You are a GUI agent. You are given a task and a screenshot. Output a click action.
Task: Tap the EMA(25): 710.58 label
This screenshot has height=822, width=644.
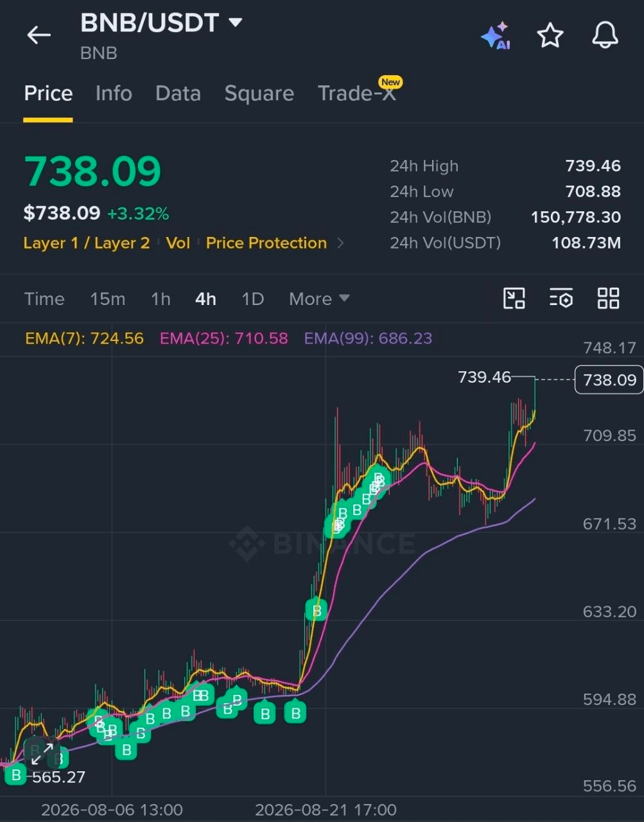click(223, 338)
